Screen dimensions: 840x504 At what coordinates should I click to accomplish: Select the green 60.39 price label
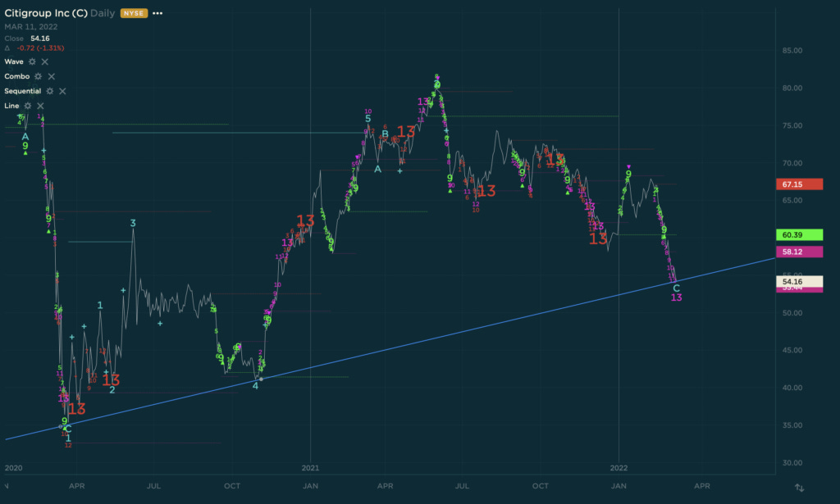pyautogui.click(x=799, y=235)
